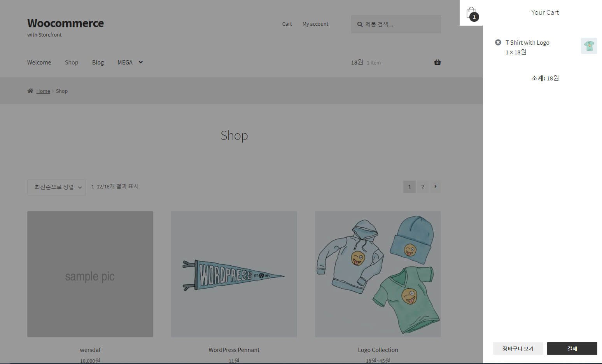Click the Logo Collection product title
Viewport: 602px width, 364px height.
click(378, 350)
